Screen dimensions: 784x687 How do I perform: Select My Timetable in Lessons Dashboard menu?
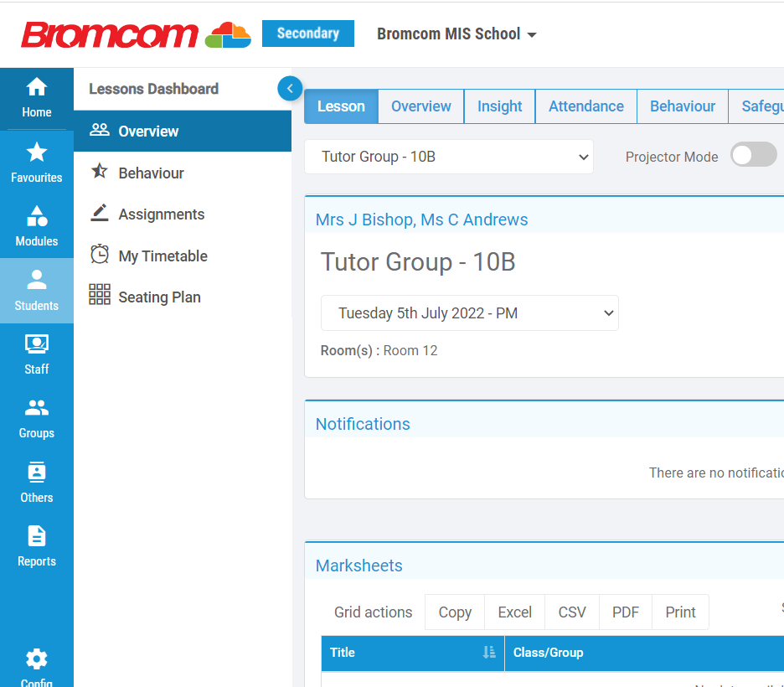(x=183, y=256)
